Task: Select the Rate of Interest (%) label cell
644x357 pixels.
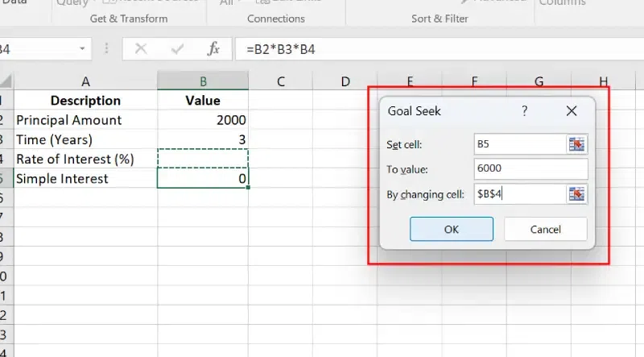Action: 85,160
